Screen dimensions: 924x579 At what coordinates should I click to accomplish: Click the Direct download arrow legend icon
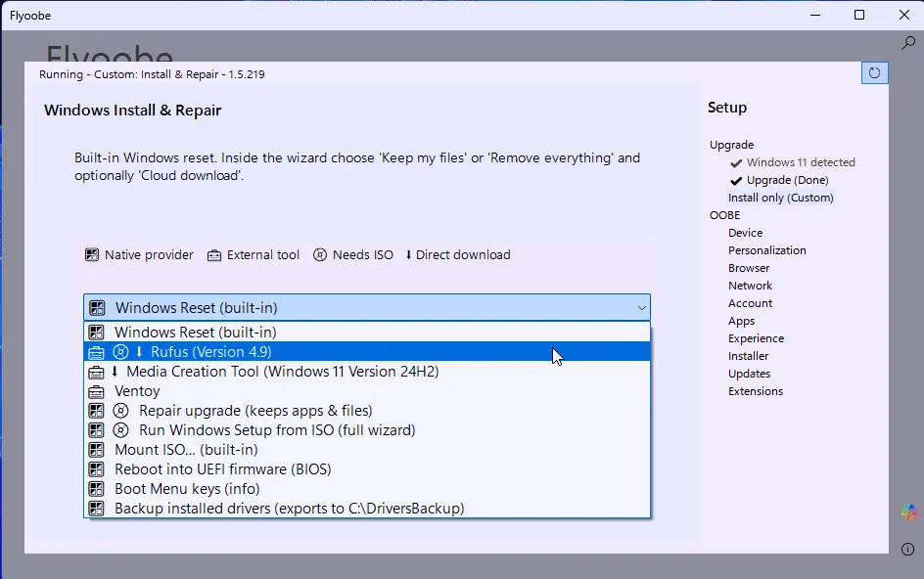pyautogui.click(x=408, y=255)
